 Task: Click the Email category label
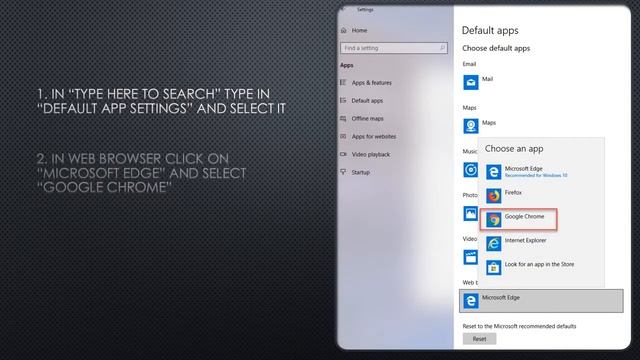[469, 64]
